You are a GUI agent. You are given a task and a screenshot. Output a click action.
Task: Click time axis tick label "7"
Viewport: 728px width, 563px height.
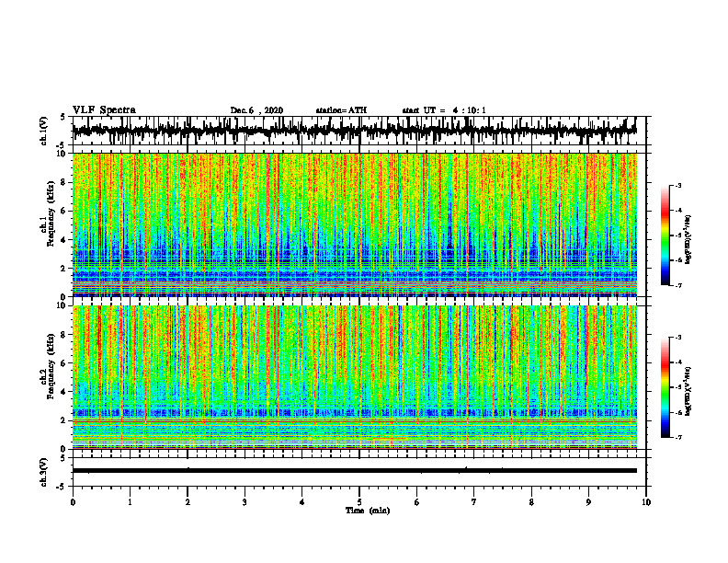(x=474, y=502)
